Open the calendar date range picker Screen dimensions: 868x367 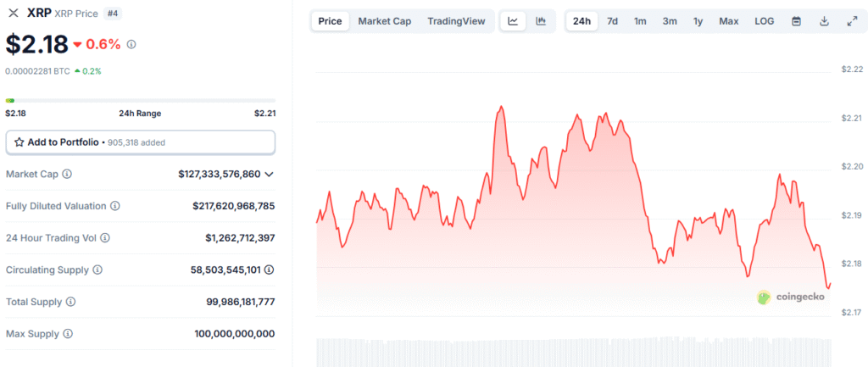pos(796,21)
